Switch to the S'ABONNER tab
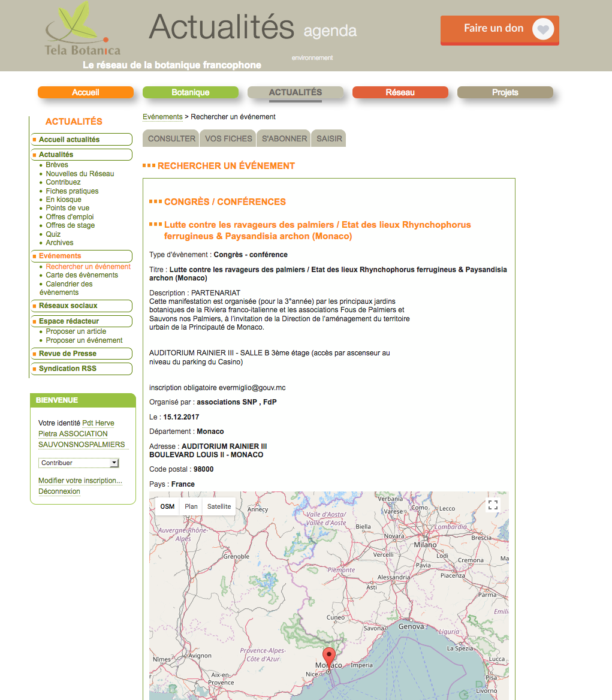612x700 pixels. click(x=284, y=138)
